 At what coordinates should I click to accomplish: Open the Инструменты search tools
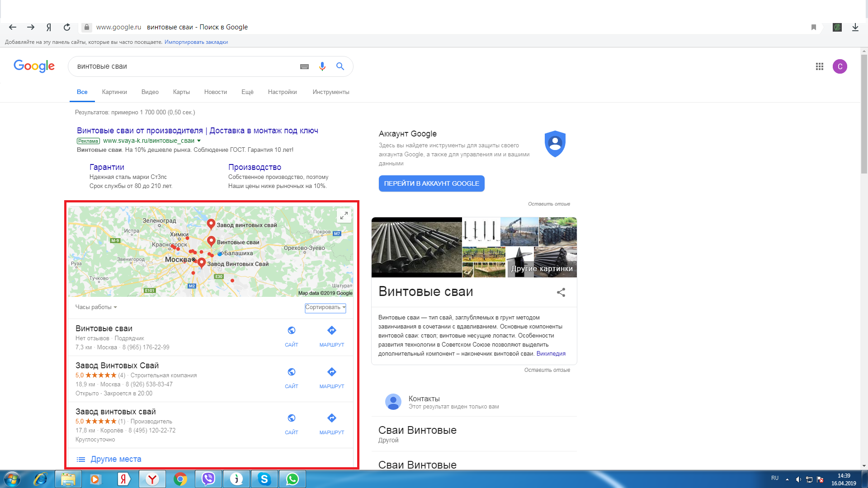click(x=331, y=92)
